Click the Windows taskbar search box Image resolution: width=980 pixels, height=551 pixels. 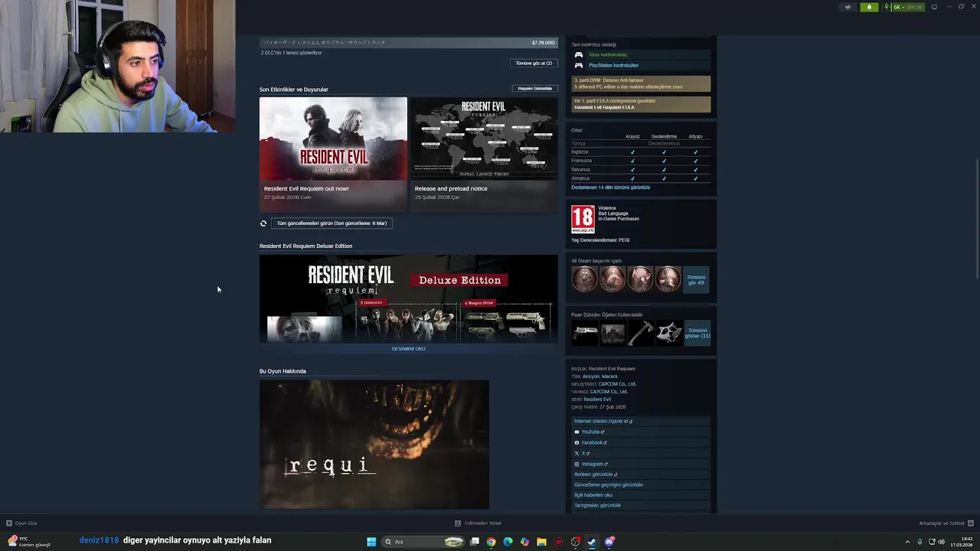pos(423,542)
